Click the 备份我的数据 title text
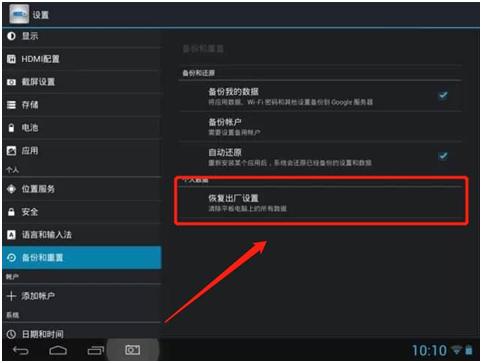Viewport: 482px width, 363px height. [x=233, y=92]
